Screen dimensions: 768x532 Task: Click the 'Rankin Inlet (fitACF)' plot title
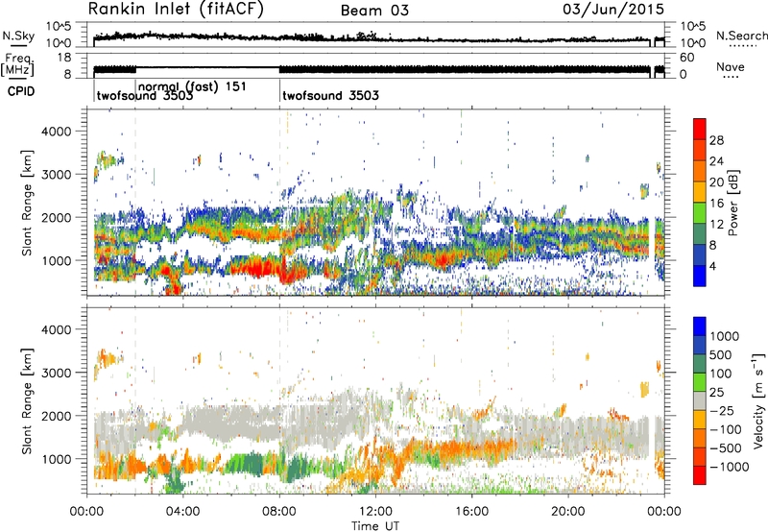[176, 9]
